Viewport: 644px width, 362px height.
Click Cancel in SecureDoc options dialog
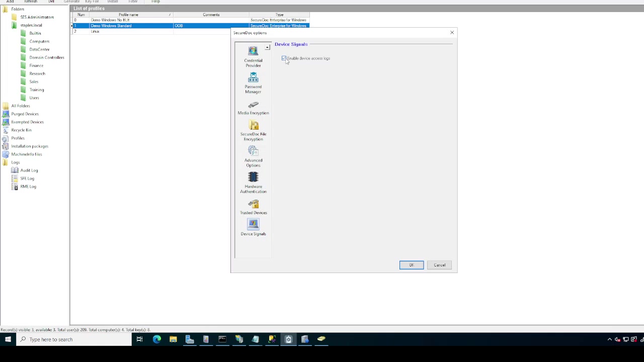pos(440,265)
